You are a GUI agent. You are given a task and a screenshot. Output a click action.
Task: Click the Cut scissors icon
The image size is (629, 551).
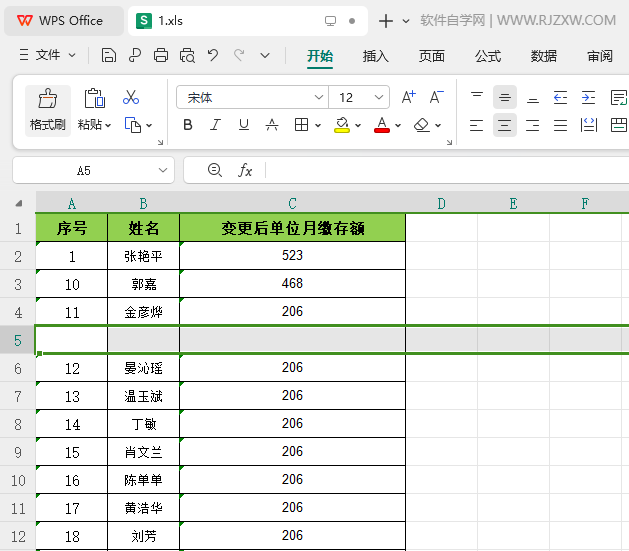131,97
